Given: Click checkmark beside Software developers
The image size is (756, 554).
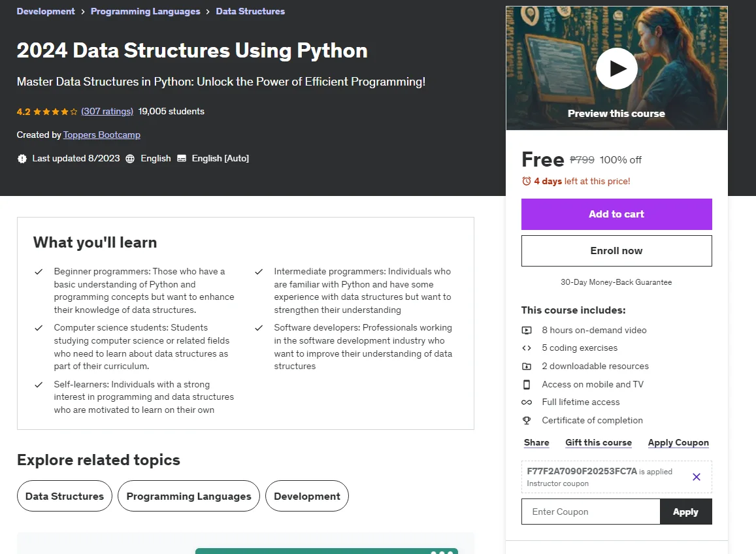Looking at the screenshot, I should pyautogui.click(x=259, y=328).
